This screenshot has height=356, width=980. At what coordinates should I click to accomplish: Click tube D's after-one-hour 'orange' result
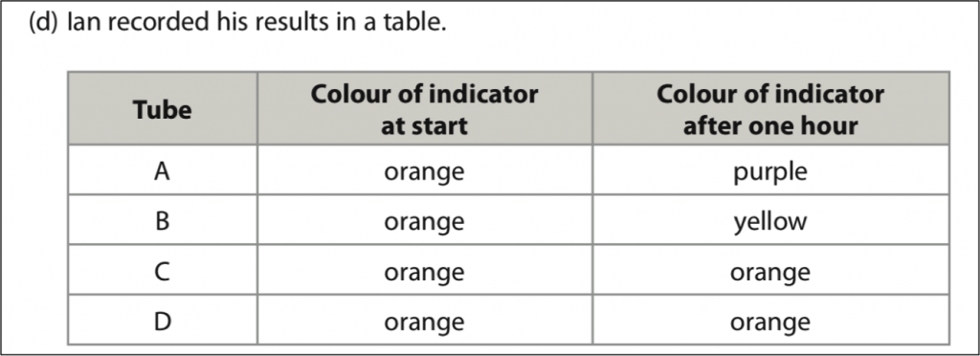pos(770,323)
